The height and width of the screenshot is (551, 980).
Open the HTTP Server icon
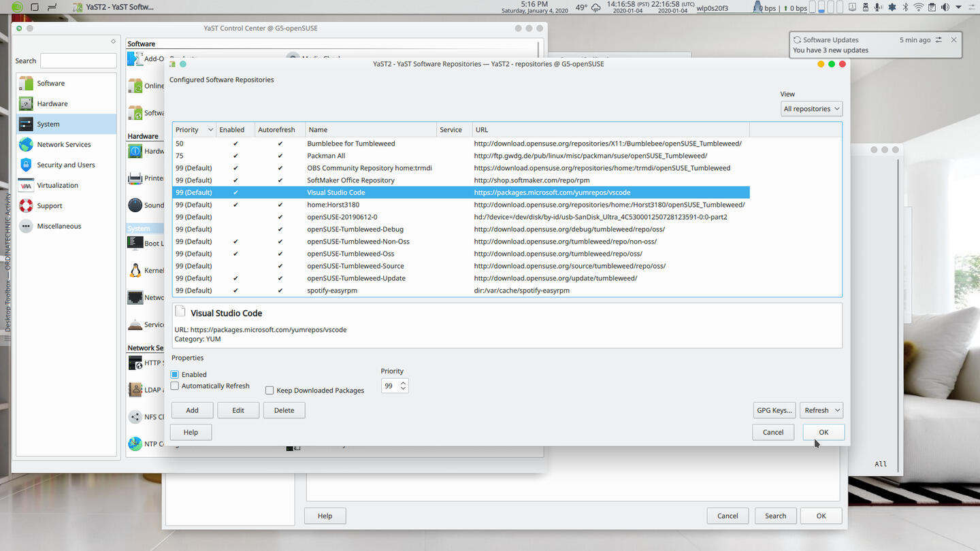135,363
